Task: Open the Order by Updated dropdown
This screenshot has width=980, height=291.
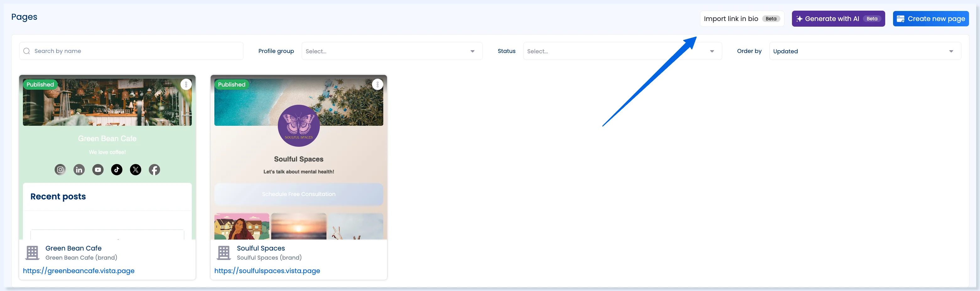Action: (865, 51)
